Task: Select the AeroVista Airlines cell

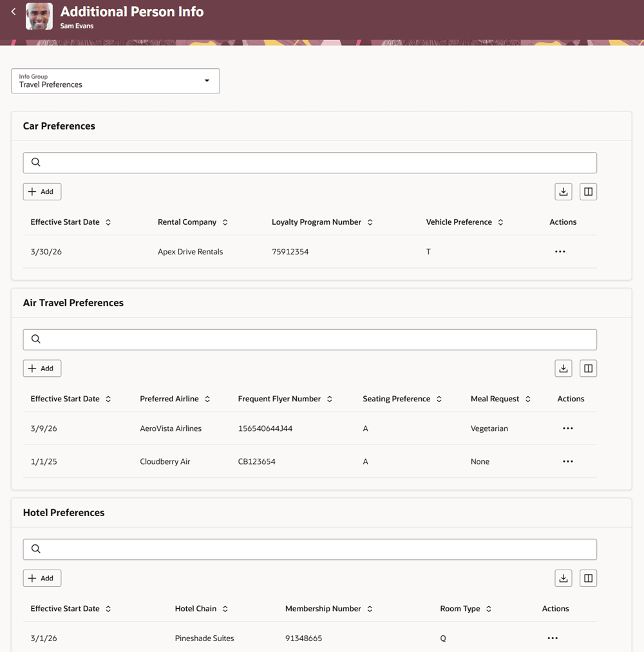Action: pos(171,428)
